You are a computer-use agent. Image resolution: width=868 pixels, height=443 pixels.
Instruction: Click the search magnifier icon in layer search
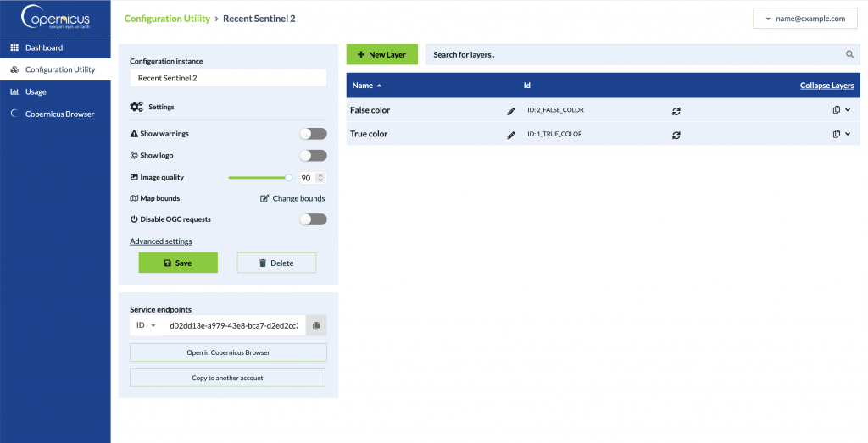point(849,55)
